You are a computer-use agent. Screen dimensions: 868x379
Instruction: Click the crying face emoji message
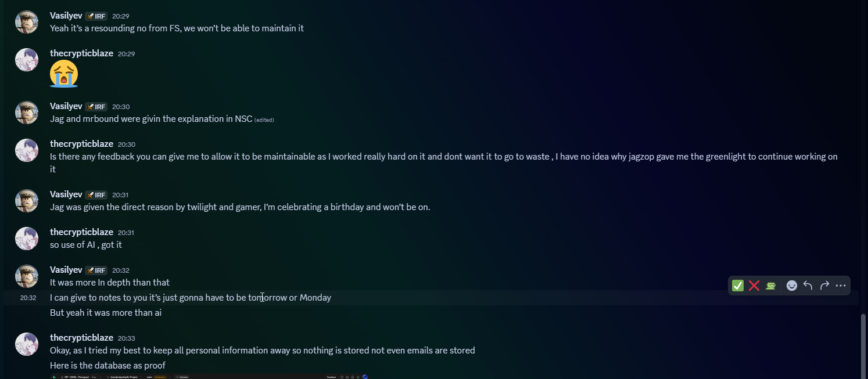(x=64, y=74)
